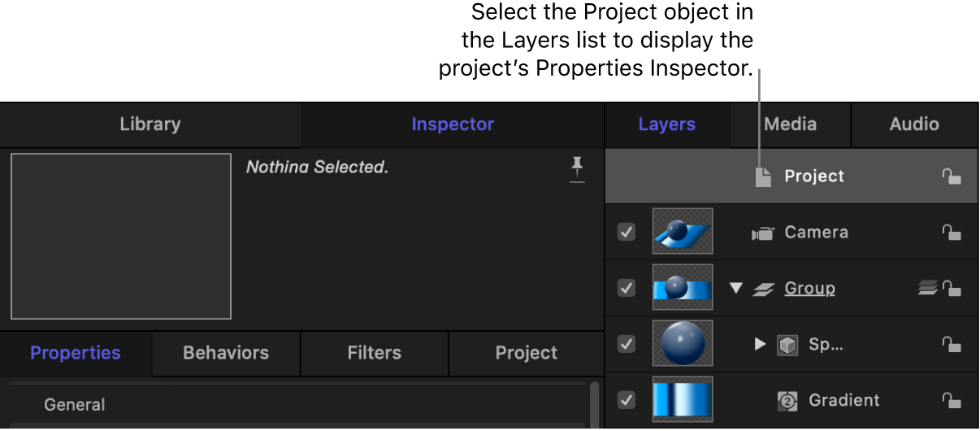The width and height of the screenshot is (980, 431).
Task: Click the Project document icon
Action: tap(762, 176)
